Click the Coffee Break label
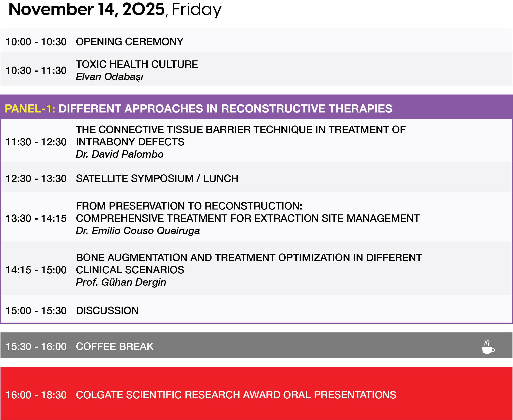 (x=115, y=347)
